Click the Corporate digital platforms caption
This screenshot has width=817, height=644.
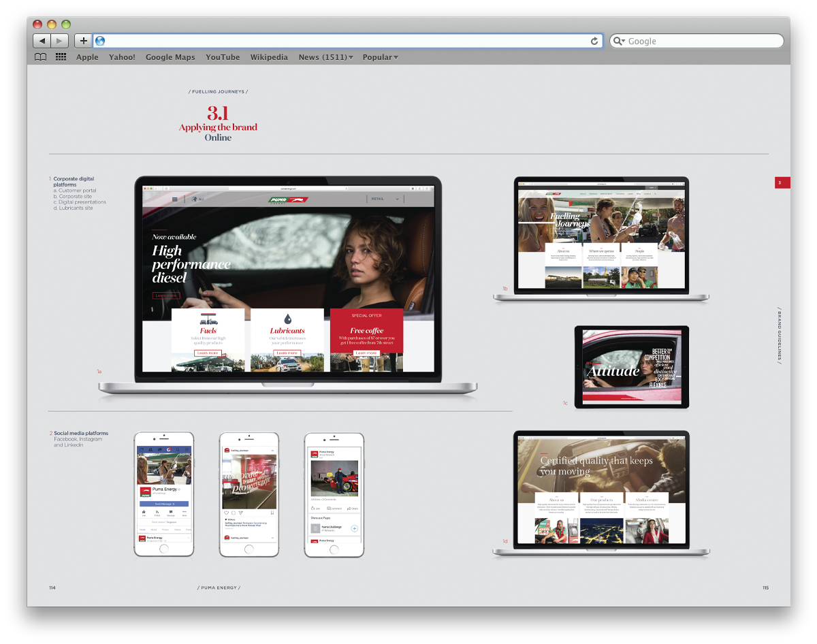tap(74, 182)
